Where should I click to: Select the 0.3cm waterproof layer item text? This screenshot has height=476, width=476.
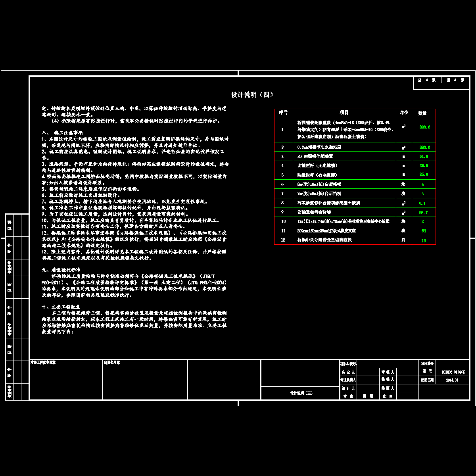(320, 148)
